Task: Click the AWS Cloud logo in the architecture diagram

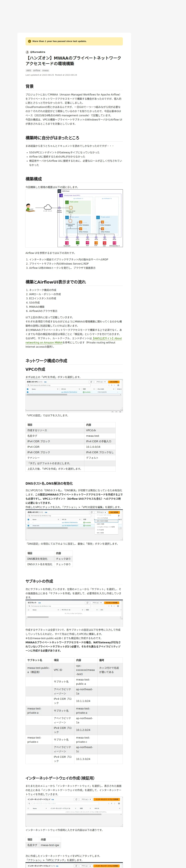Action: 59,191
